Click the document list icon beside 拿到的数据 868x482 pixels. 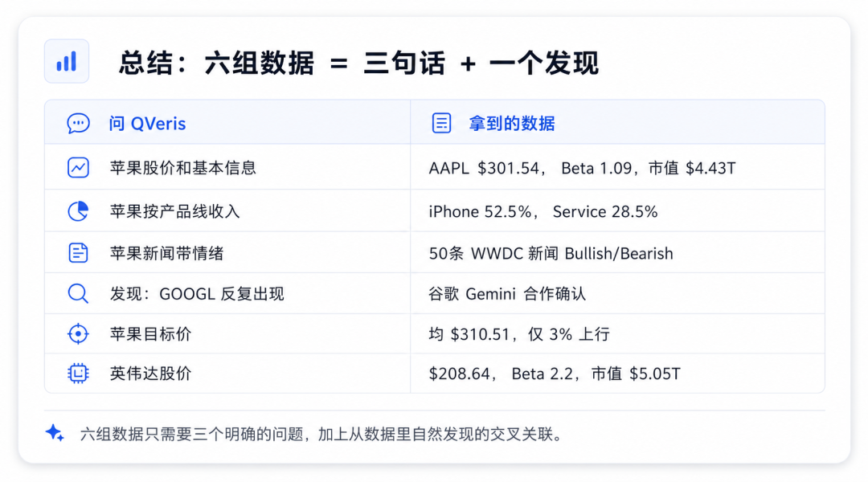(x=441, y=123)
